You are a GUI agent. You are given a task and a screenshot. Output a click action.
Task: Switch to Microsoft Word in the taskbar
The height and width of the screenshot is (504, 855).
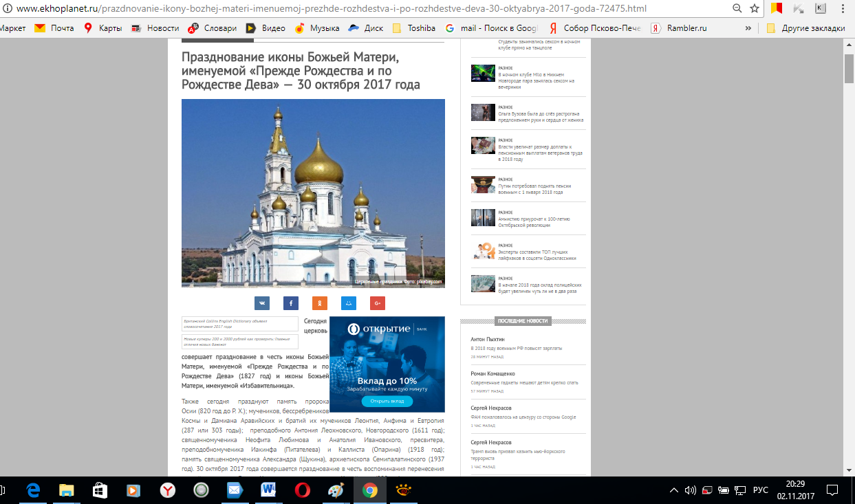click(x=268, y=490)
